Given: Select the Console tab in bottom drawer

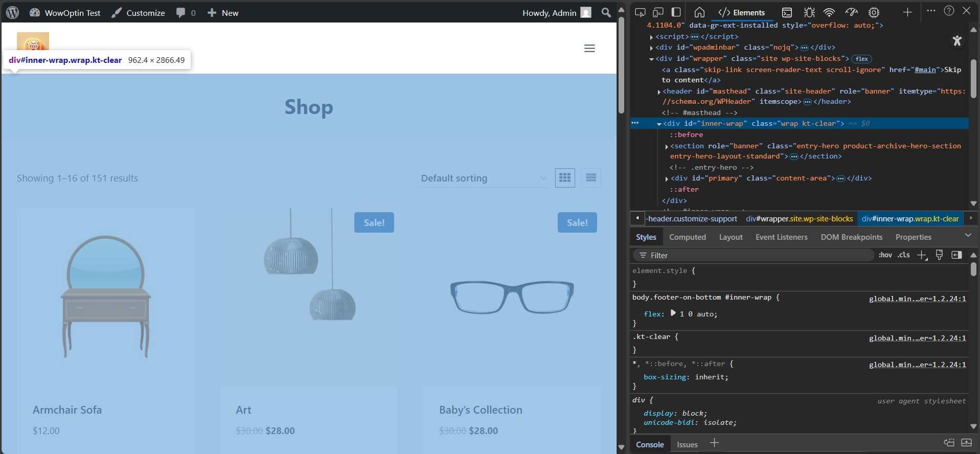Looking at the screenshot, I should click(650, 444).
